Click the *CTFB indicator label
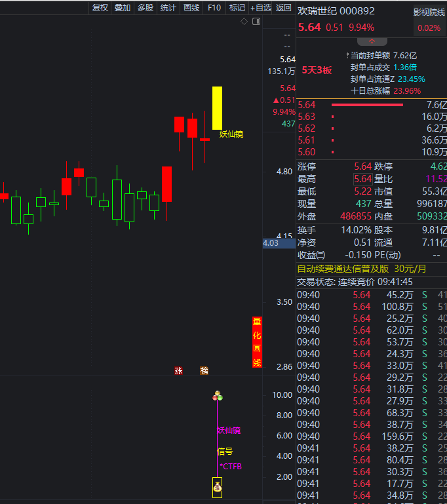447x504 pixels. click(231, 467)
